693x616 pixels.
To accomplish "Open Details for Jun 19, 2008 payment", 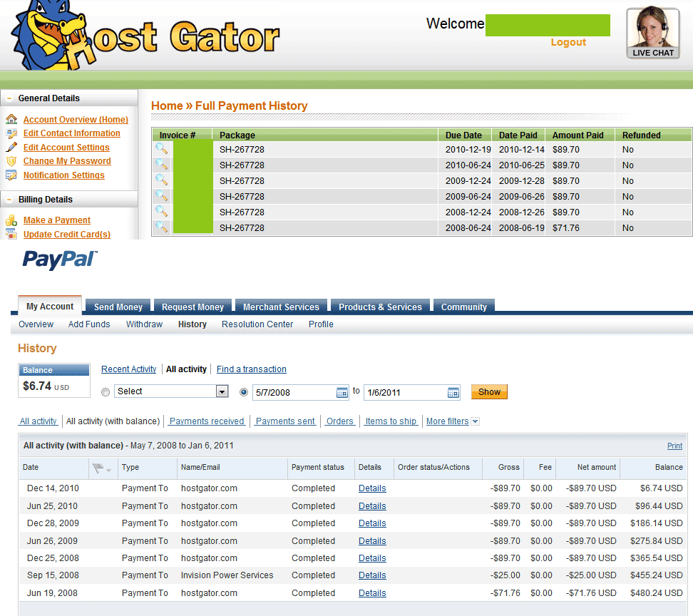I will point(372,593).
